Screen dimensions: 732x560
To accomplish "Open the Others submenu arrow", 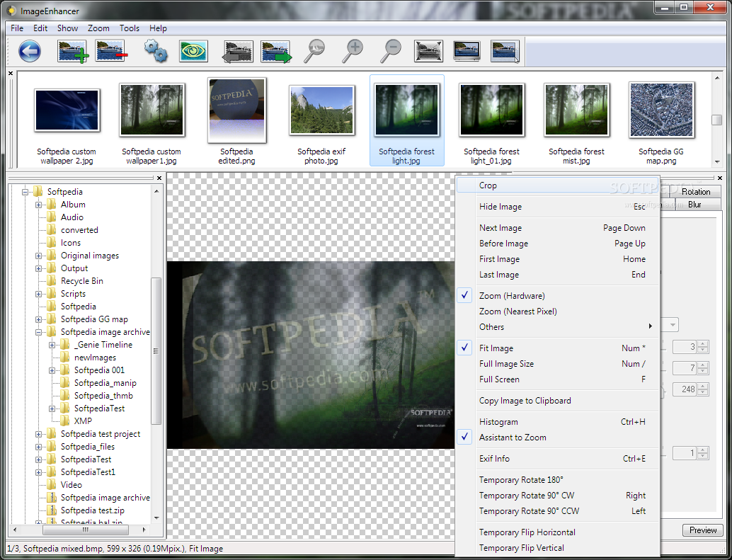I will click(651, 326).
